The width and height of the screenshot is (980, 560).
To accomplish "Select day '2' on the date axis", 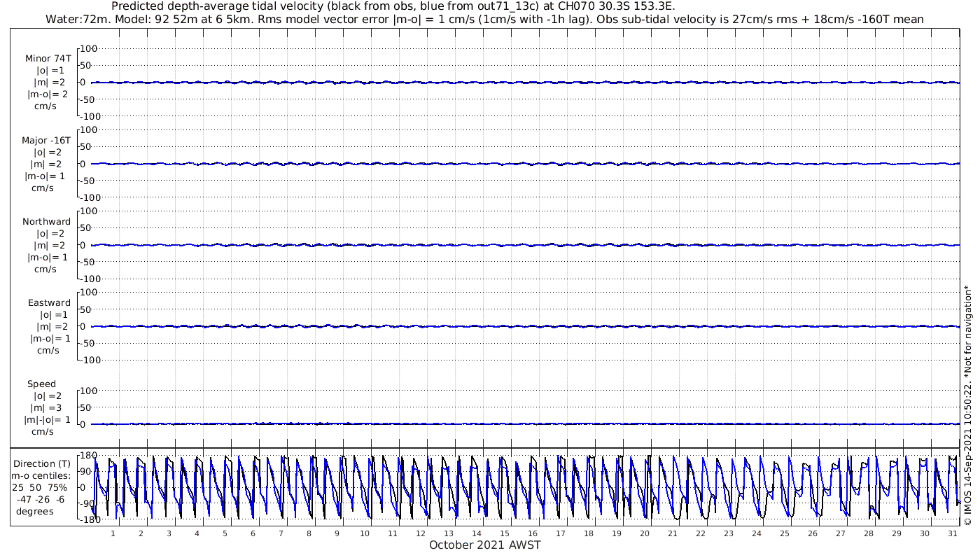I will tap(141, 533).
